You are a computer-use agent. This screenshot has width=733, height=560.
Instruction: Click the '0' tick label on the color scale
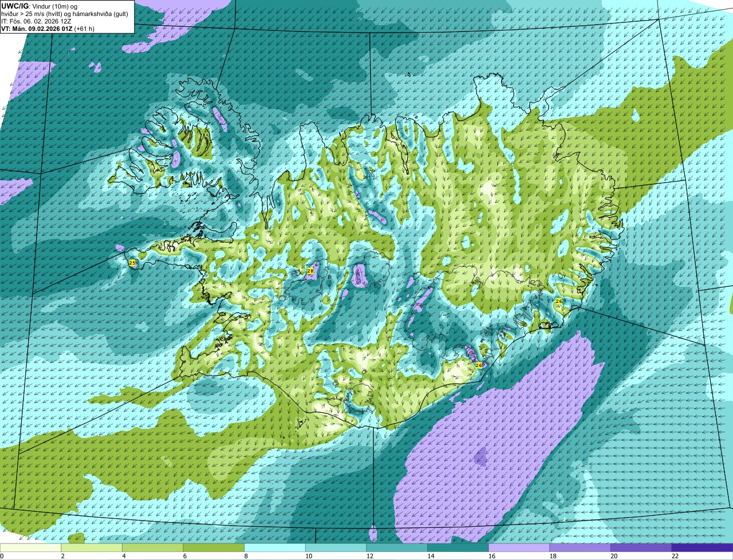(2, 556)
